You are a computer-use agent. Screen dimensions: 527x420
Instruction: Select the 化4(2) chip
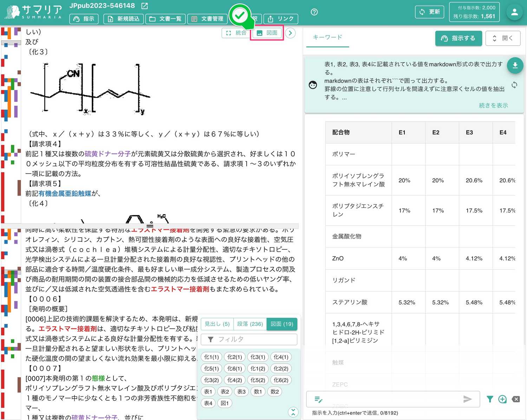click(235, 380)
